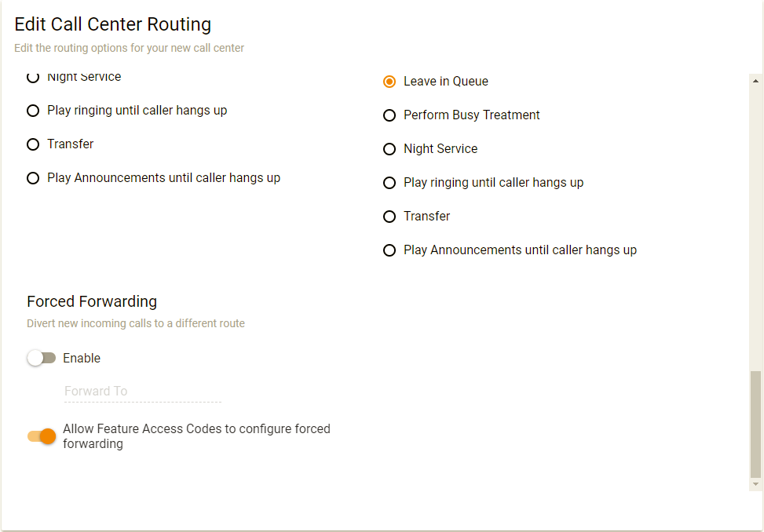Image resolution: width=764 pixels, height=532 pixels.
Task: Click the scrollbar up arrow
Action: pyautogui.click(x=755, y=81)
